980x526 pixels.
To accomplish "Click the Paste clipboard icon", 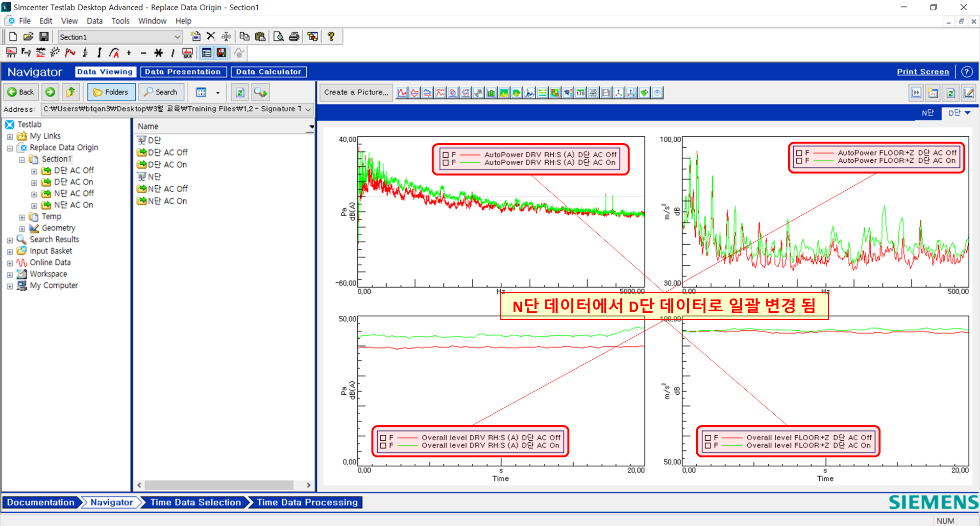I will (x=260, y=36).
